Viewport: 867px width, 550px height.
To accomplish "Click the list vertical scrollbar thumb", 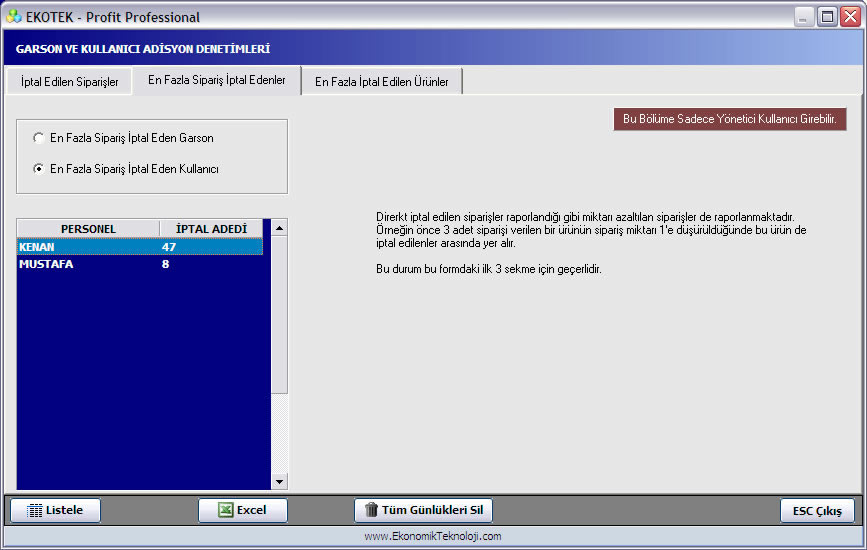I will coord(279,315).
